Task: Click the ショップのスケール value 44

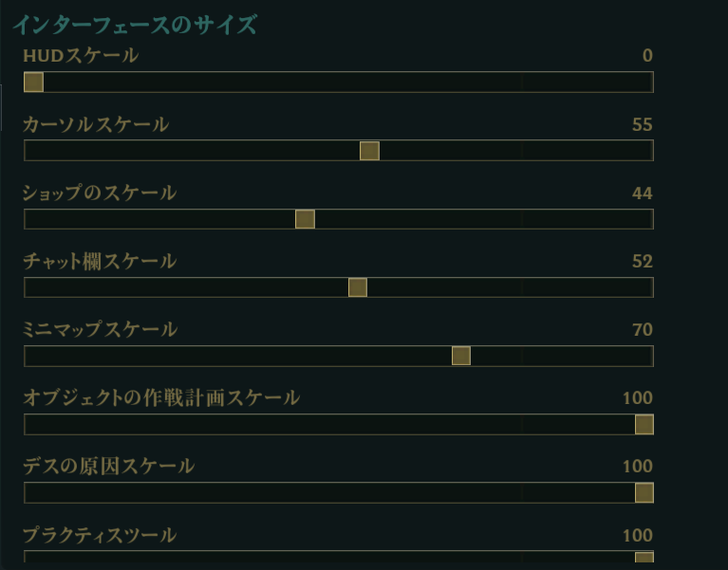Action: tap(642, 193)
